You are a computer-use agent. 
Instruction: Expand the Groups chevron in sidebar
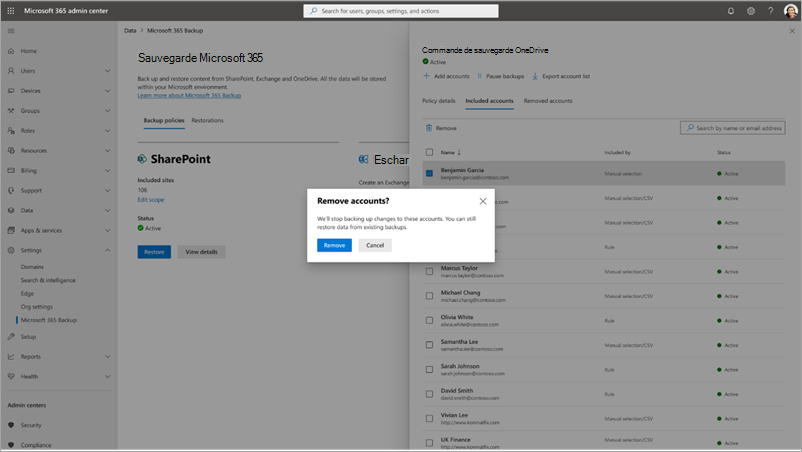[x=107, y=111]
